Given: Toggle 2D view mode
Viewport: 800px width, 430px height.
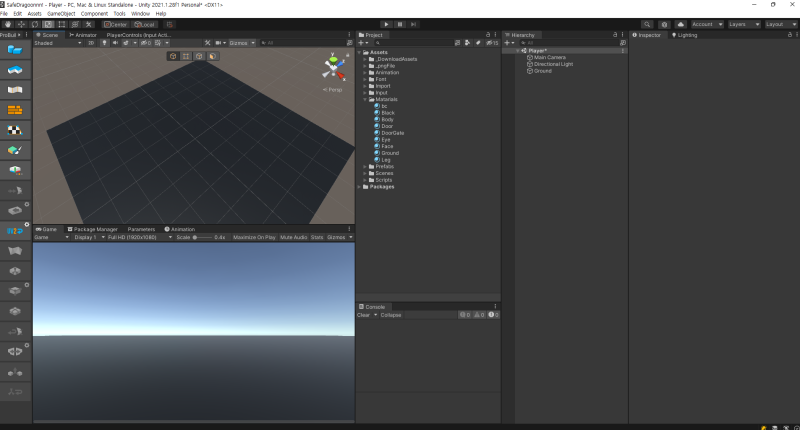Looking at the screenshot, I should pyautogui.click(x=91, y=43).
